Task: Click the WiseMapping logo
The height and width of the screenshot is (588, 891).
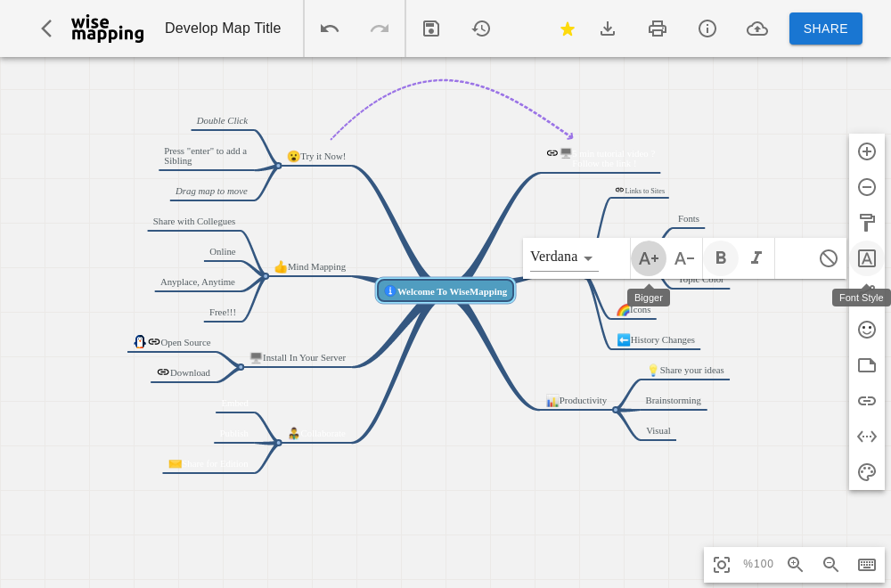Action: (x=108, y=29)
